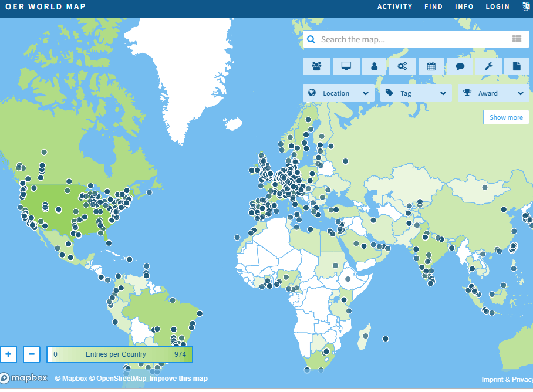The height and width of the screenshot is (392, 533).
Task: Click the tools wrench filter icon
Action: pyautogui.click(x=488, y=66)
